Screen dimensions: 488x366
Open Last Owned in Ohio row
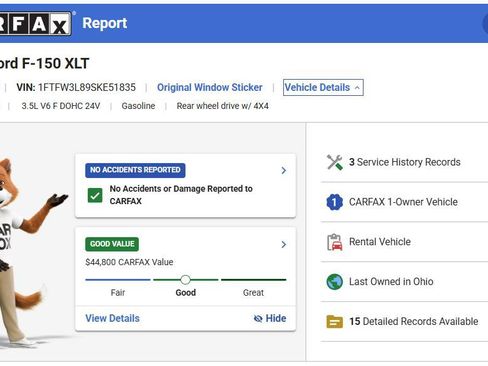(404, 282)
